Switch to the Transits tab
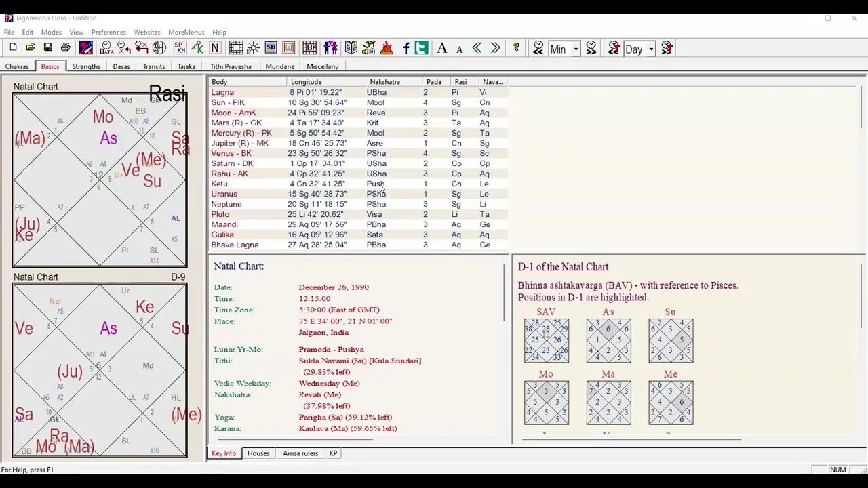The image size is (868, 488). click(x=154, y=66)
